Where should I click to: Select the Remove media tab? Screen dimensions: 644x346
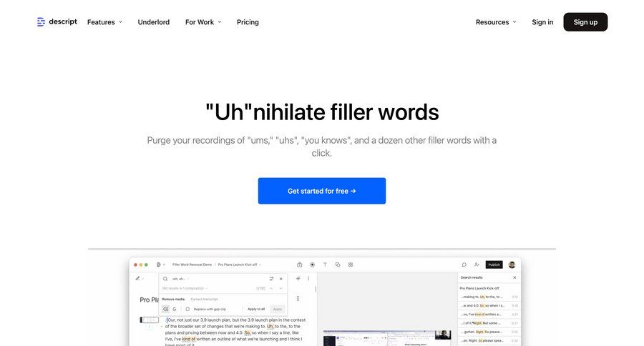173,300
